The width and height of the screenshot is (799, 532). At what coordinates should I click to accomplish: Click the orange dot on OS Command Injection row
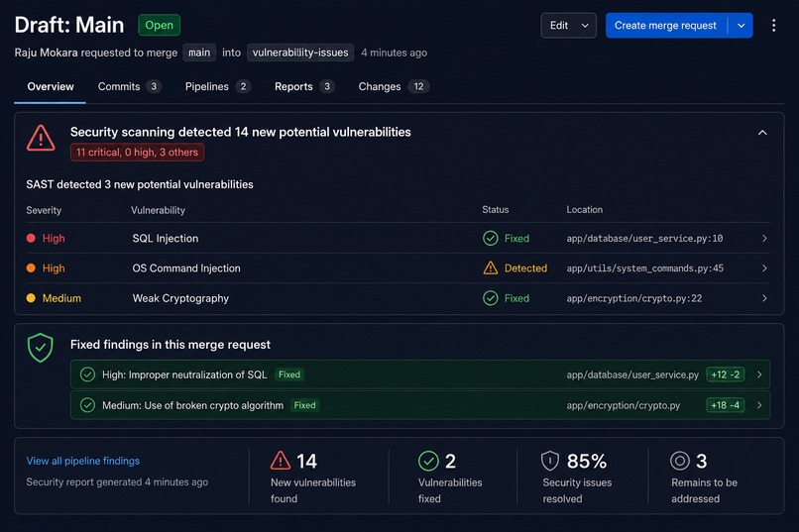point(31,267)
